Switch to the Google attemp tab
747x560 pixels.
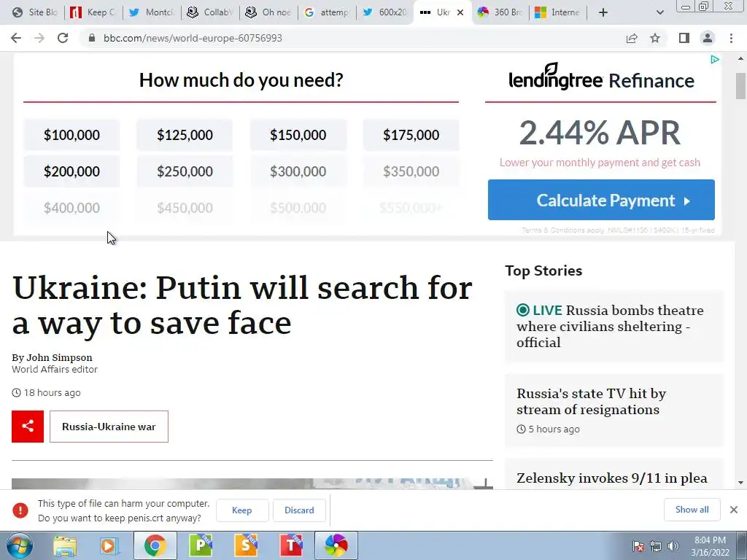click(x=327, y=12)
